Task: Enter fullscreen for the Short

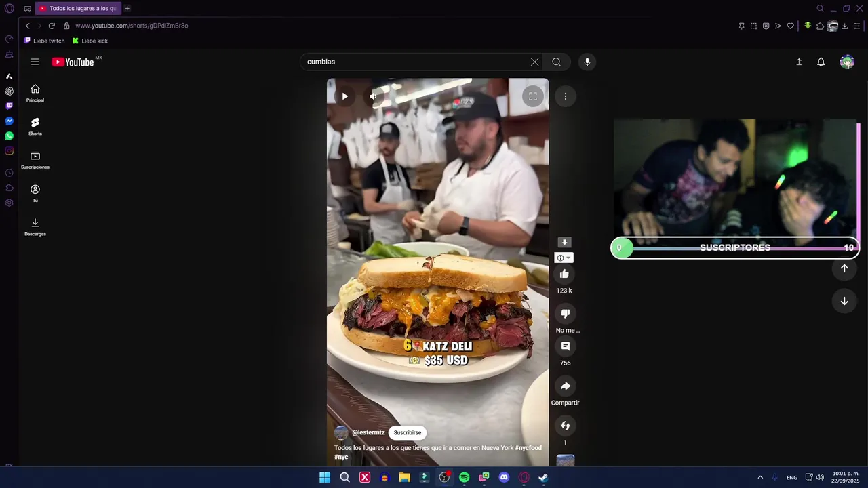Action: point(532,96)
